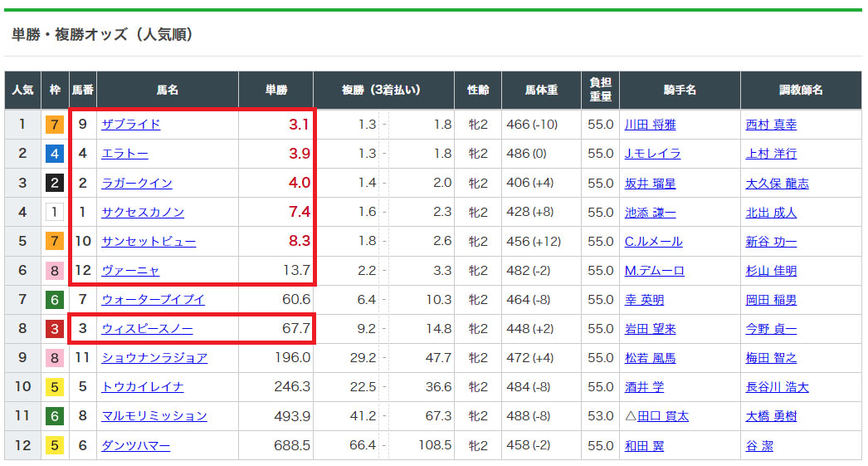
Task: Open horse link ザブライド
Action: pos(130,125)
